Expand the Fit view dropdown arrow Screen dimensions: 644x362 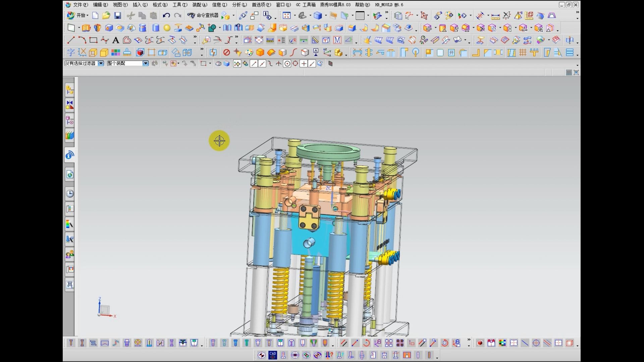[294, 15]
